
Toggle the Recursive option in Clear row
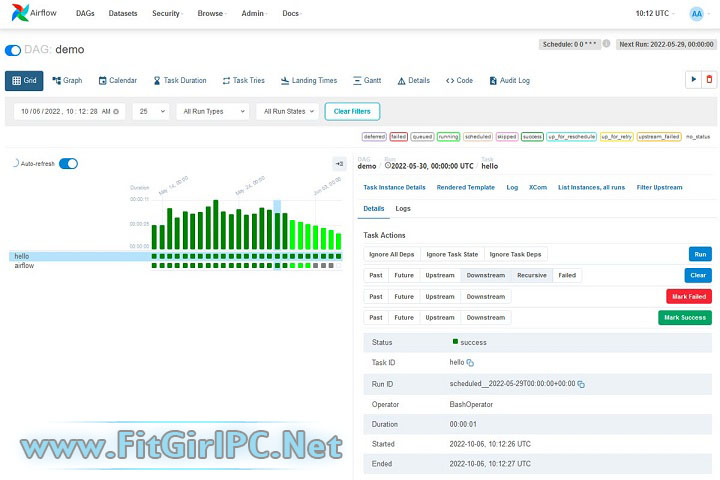point(531,275)
